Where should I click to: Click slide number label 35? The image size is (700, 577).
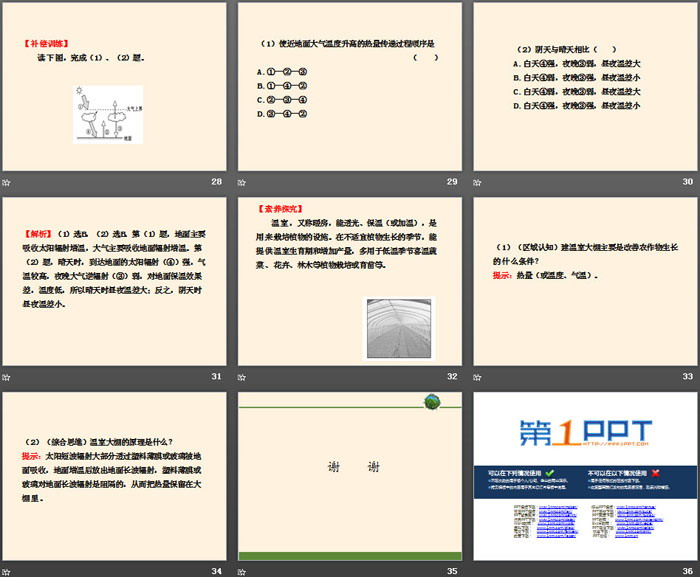[452, 571]
